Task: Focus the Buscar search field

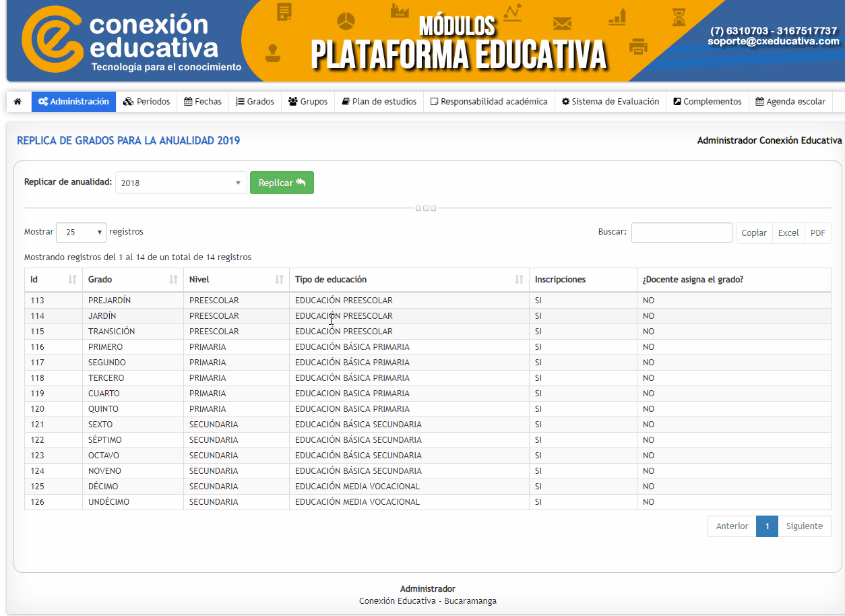Action: point(681,233)
